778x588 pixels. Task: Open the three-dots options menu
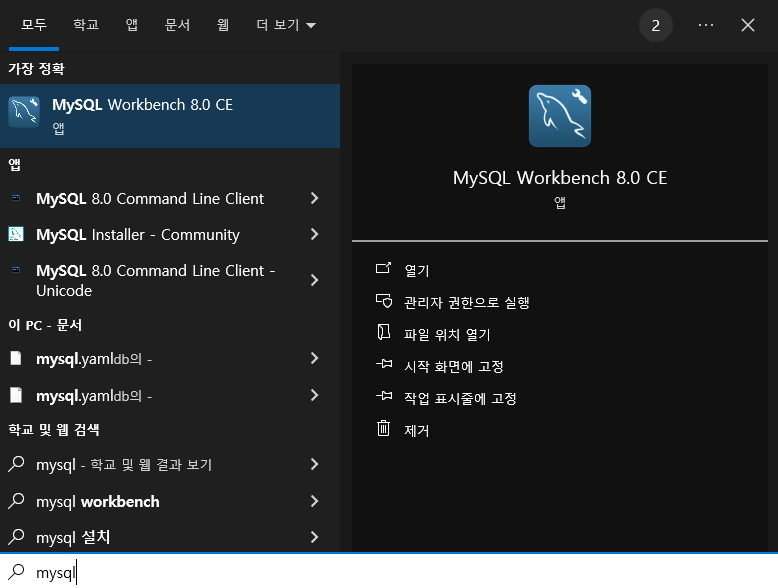(706, 25)
